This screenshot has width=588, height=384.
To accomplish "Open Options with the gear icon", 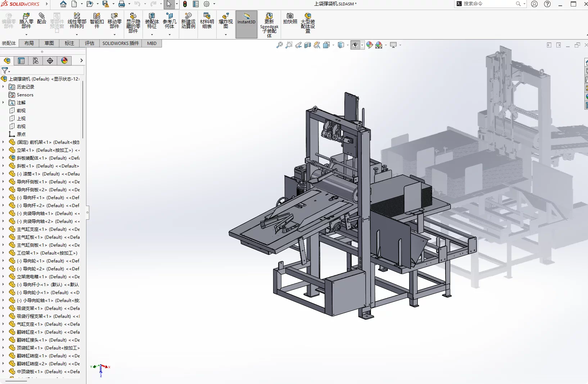I will coord(207,4).
